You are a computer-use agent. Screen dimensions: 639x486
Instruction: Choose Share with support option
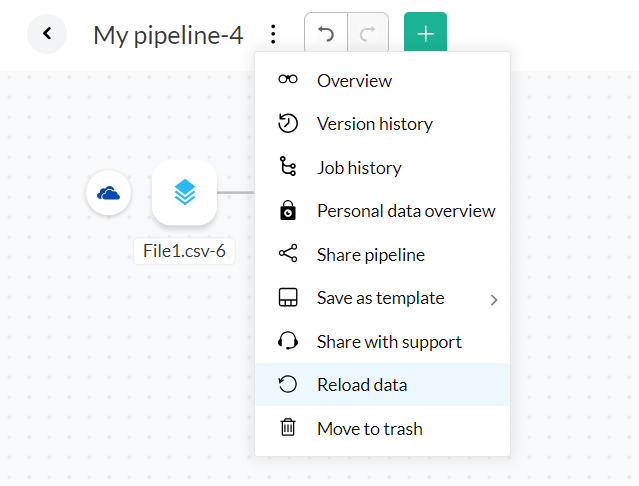(389, 342)
